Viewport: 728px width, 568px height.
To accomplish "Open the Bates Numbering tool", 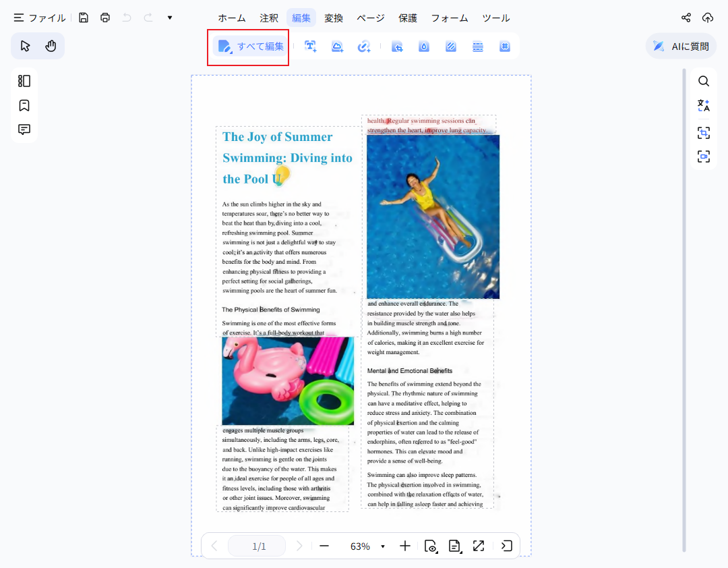I will pos(504,47).
